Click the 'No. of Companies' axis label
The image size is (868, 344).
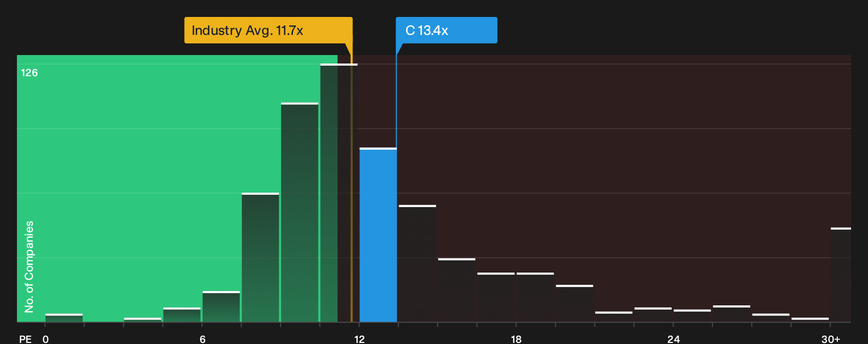click(29, 267)
